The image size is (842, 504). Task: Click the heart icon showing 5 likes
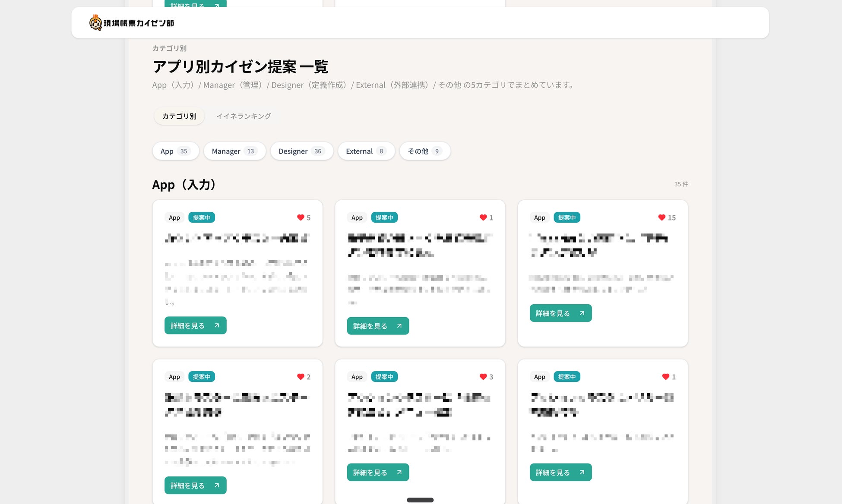click(x=301, y=217)
